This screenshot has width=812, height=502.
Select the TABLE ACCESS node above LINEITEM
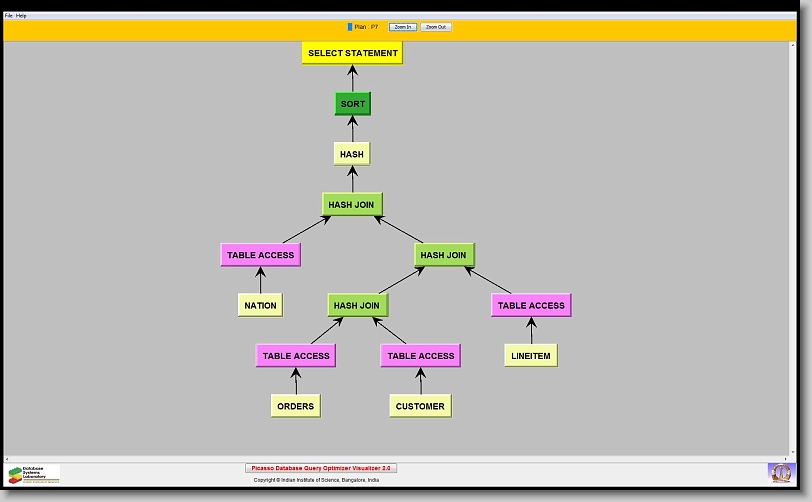pyautogui.click(x=531, y=305)
